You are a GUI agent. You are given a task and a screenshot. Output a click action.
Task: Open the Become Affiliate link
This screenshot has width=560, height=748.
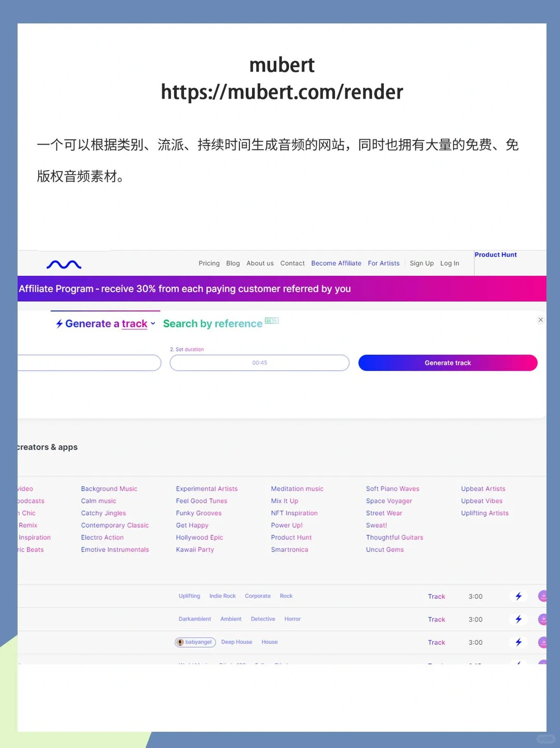(x=336, y=263)
